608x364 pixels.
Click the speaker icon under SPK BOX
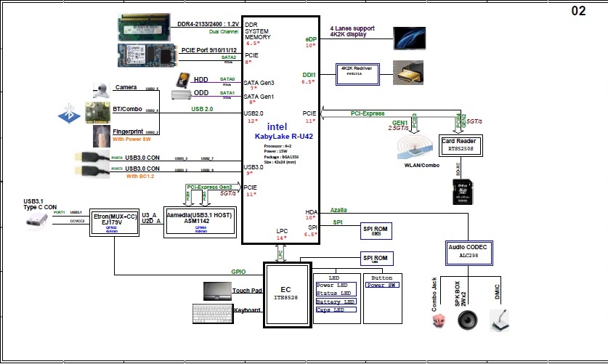(468, 321)
